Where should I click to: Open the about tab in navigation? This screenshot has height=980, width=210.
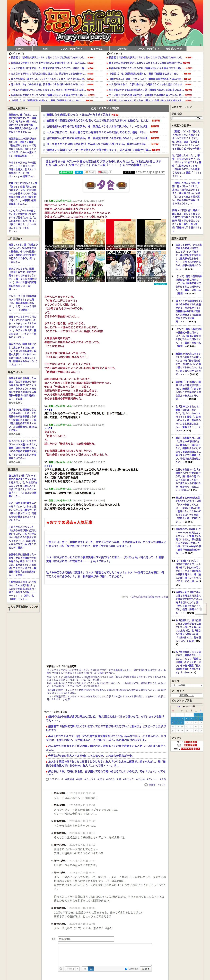19,49
